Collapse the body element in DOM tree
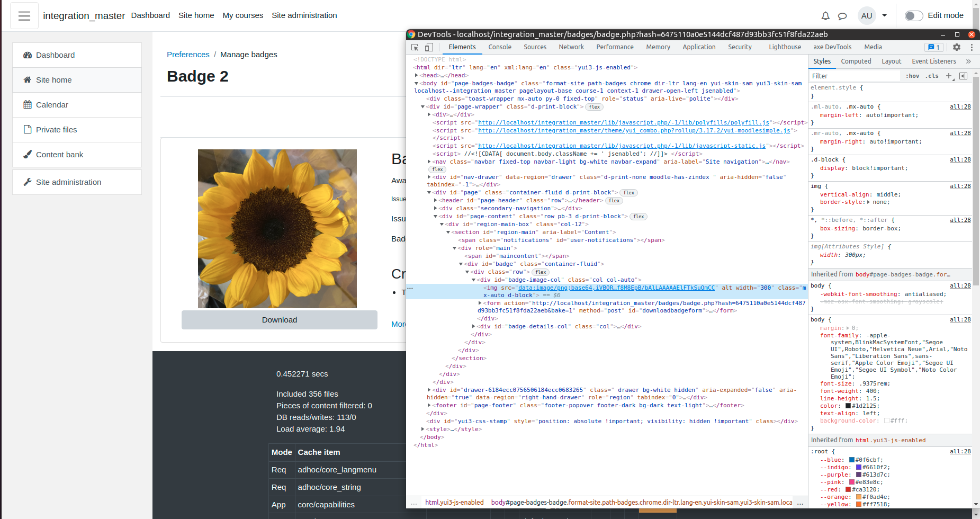 (417, 84)
